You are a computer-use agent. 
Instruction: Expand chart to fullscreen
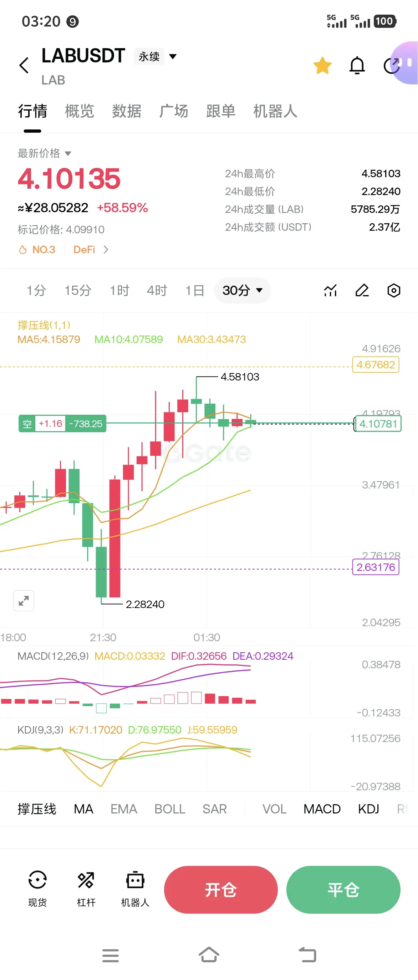click(24, 601)
